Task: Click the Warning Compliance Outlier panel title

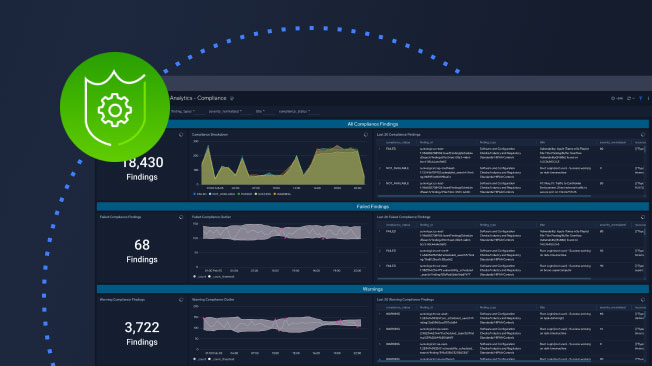Action: [213, 299]
